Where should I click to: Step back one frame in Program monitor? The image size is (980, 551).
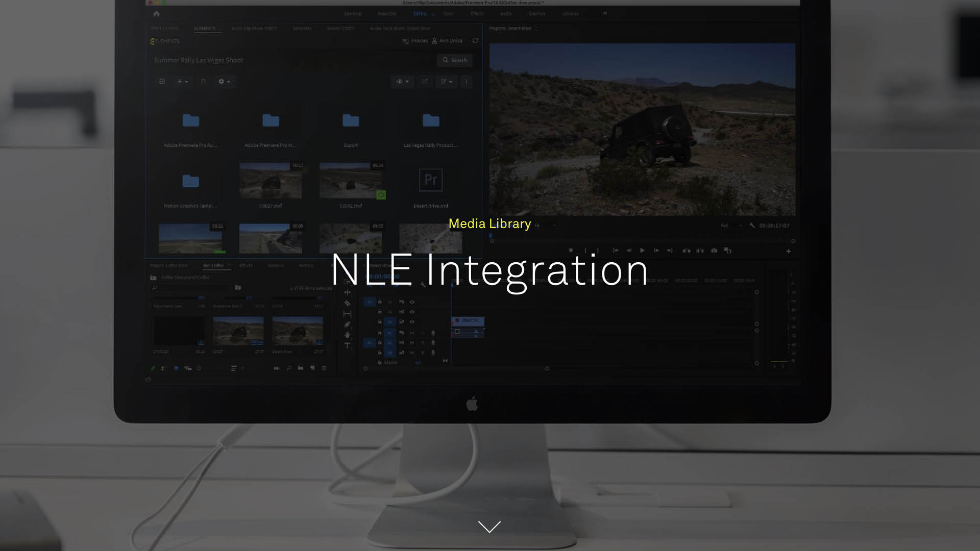629,251
